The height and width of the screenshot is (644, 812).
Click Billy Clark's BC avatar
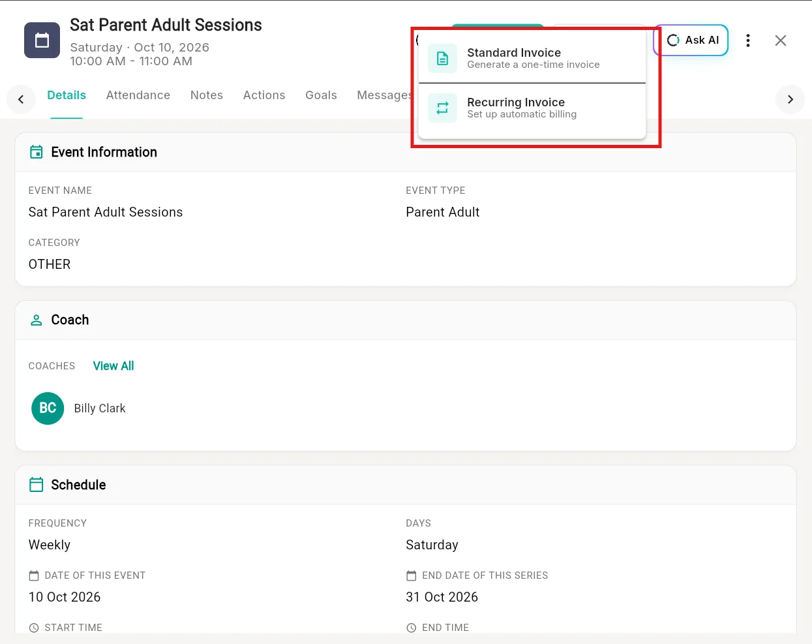coord(48,408)
